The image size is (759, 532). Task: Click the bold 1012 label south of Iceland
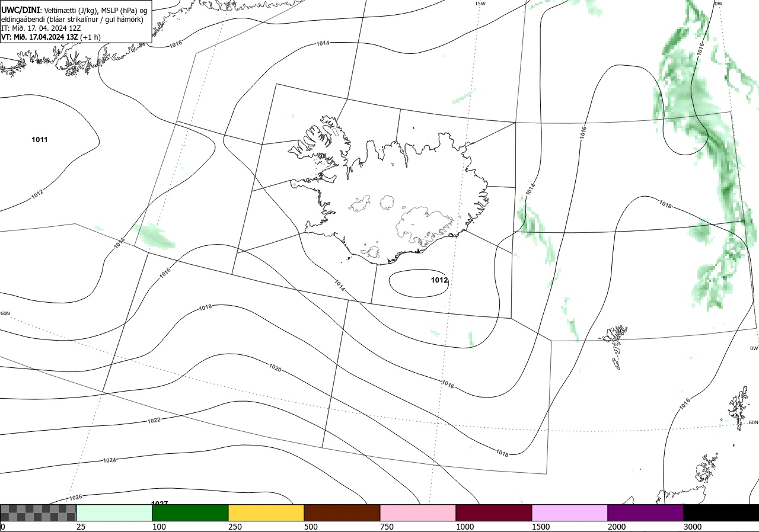pos(439,280)
